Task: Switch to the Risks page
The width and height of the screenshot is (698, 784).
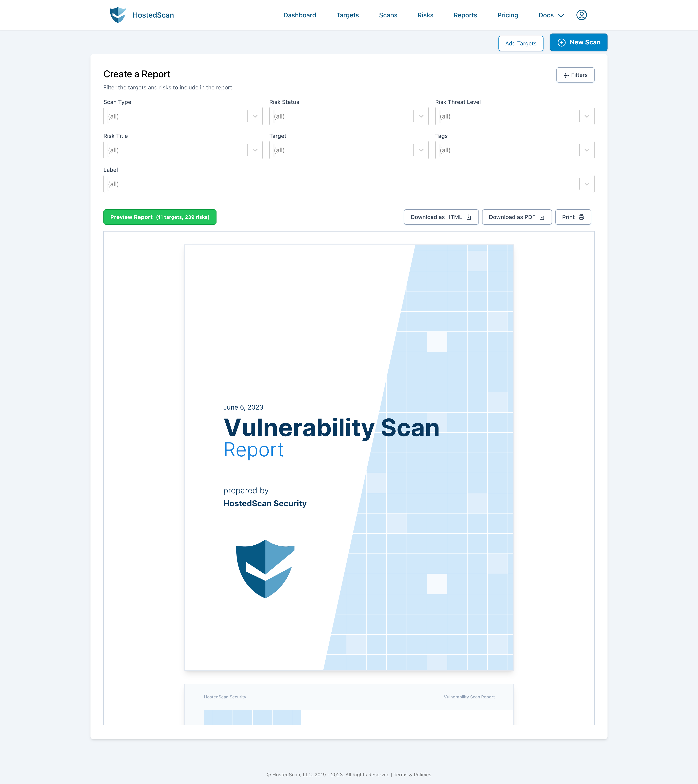Action: point(425,15)
